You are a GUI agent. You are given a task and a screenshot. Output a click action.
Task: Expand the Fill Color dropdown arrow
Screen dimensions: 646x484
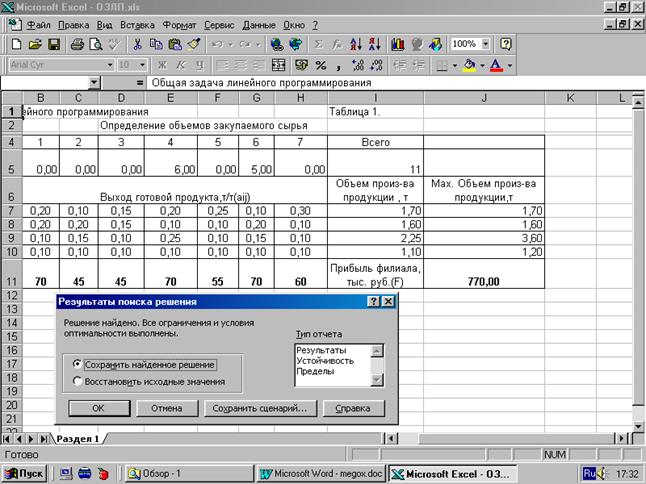482,65
